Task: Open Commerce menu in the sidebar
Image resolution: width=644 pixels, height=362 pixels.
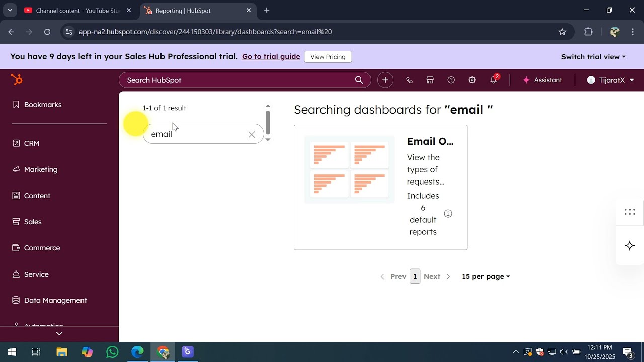Action: tap(36, 248)
